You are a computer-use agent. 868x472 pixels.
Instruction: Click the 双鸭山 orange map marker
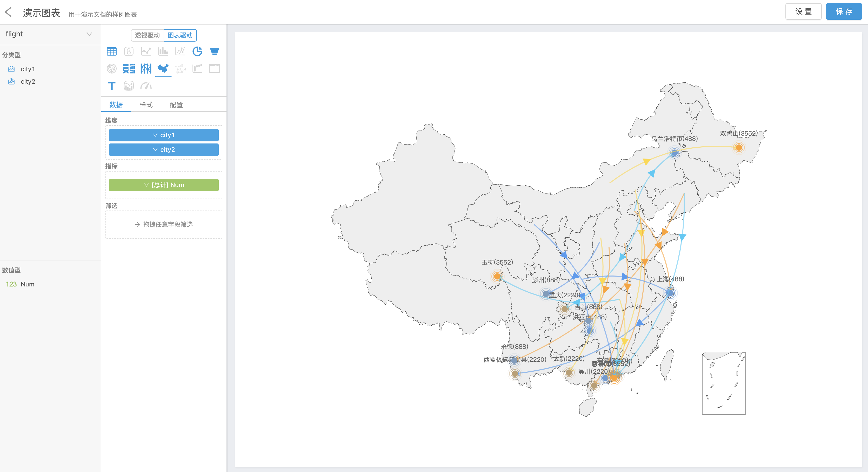tap(739, 147)
